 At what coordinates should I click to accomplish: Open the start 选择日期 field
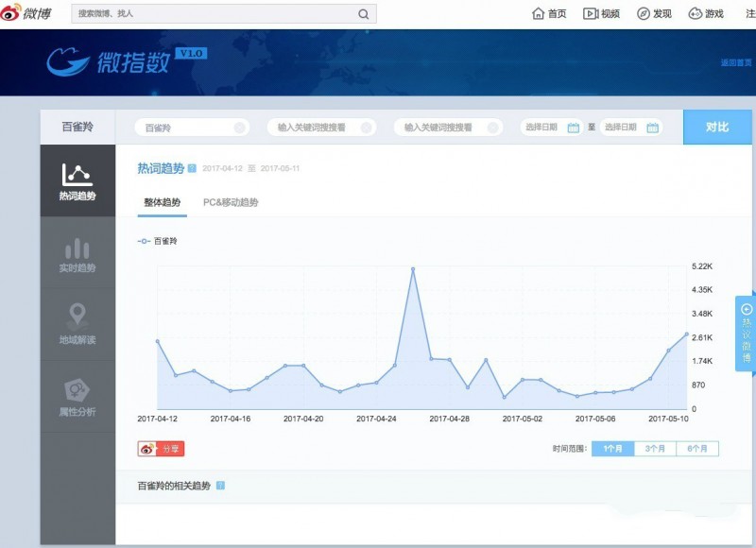click(x=551, y=128)
